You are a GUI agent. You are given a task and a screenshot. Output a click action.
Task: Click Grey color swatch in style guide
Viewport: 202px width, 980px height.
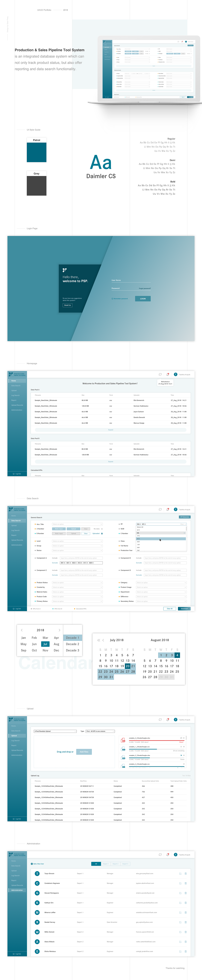click(x=36, y=186)
